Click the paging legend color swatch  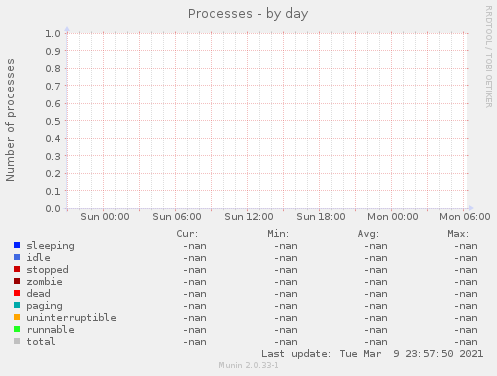click(17, 305)
